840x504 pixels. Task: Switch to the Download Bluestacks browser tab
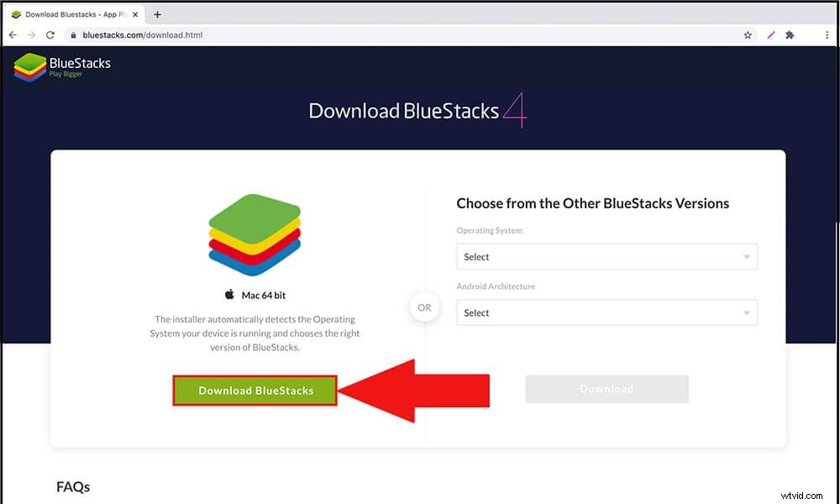(x=71, y=13)
